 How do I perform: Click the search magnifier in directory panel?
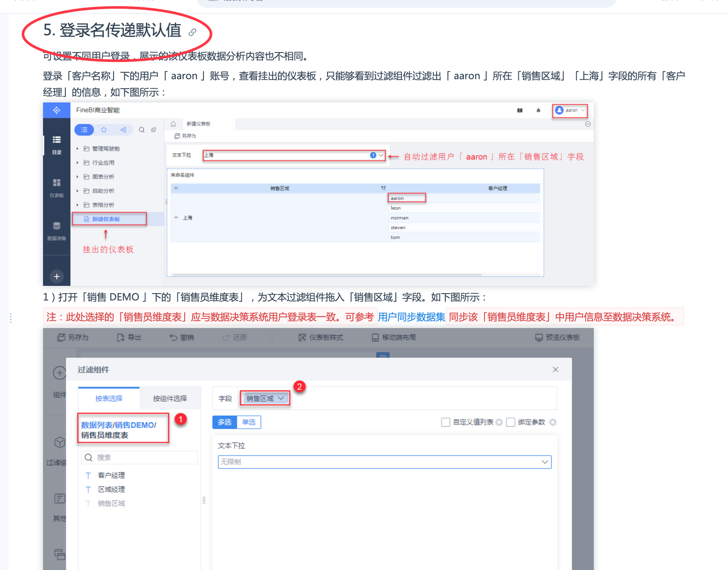[x=142, y=130]
